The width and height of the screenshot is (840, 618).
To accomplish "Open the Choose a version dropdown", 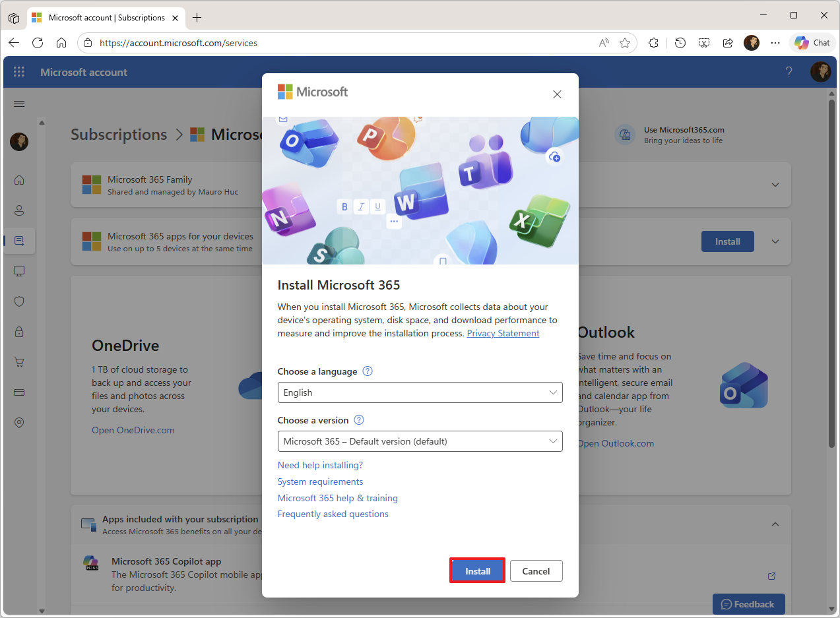I will pyautogui.click(x=420, y=441).
